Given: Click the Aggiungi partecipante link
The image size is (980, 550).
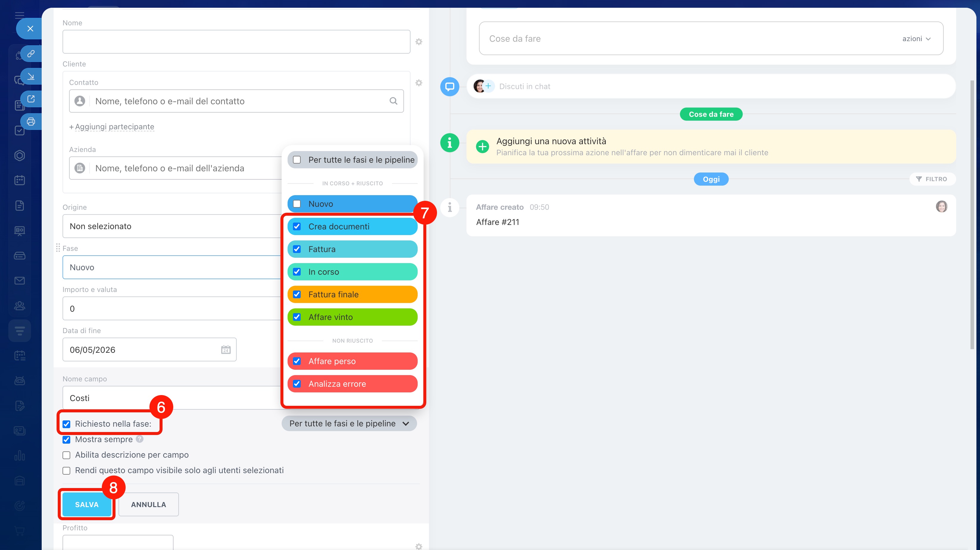Looking at the screenshot, I should pos(114,127).
